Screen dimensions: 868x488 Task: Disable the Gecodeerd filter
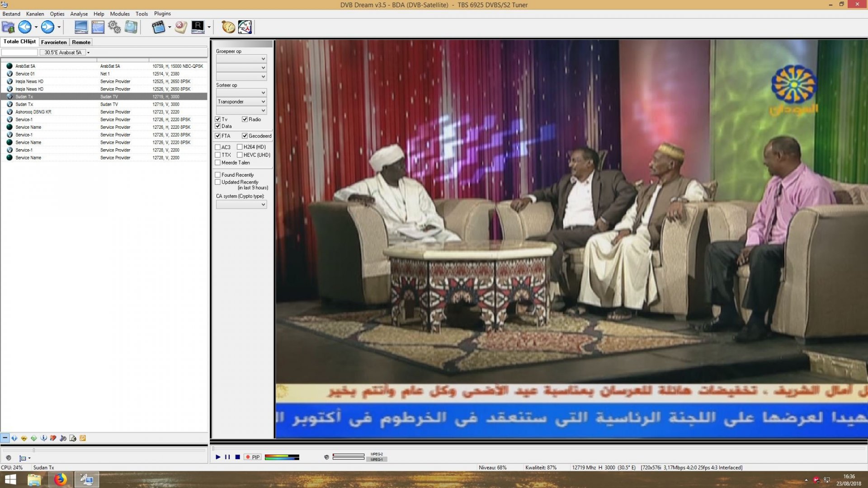tap(245, 136)
